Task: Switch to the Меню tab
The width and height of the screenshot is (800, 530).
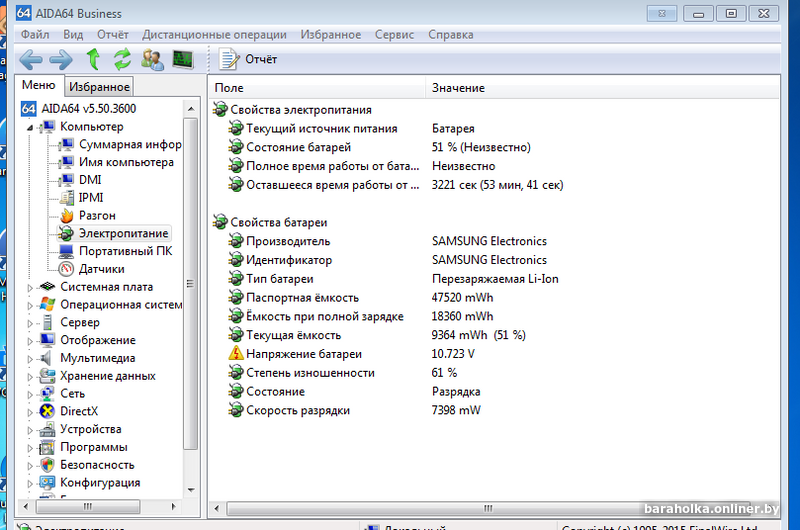Action: (39, 85)
